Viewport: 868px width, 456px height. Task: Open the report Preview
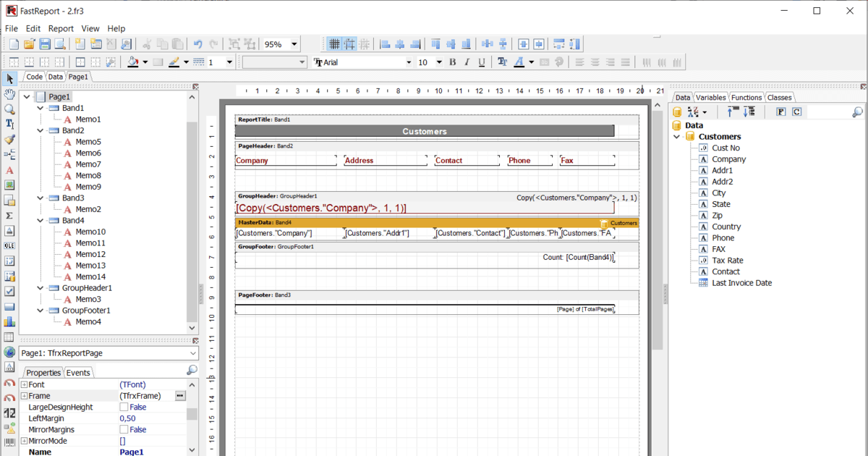(x=59, y=44)
